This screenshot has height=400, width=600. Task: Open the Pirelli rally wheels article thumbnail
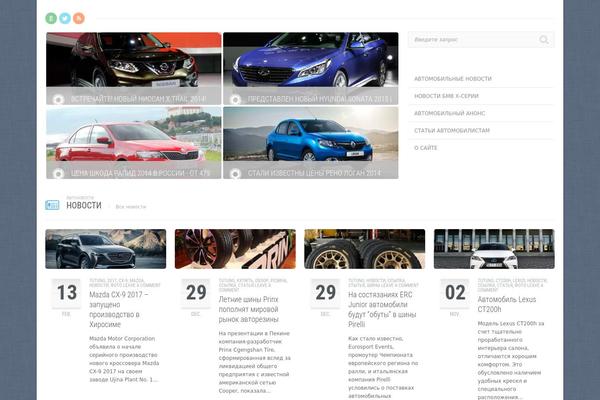pos(365,249)
